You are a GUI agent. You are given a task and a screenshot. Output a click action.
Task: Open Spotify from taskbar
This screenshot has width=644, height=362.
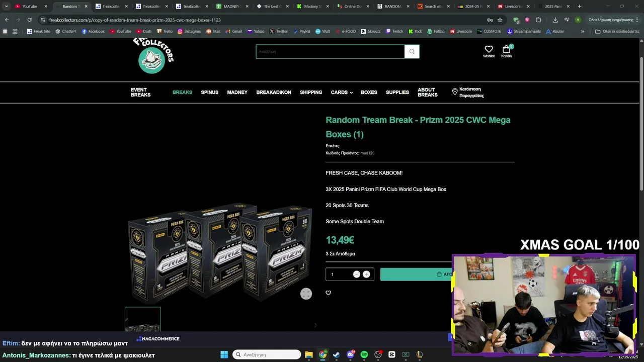[x=364, y=354]
